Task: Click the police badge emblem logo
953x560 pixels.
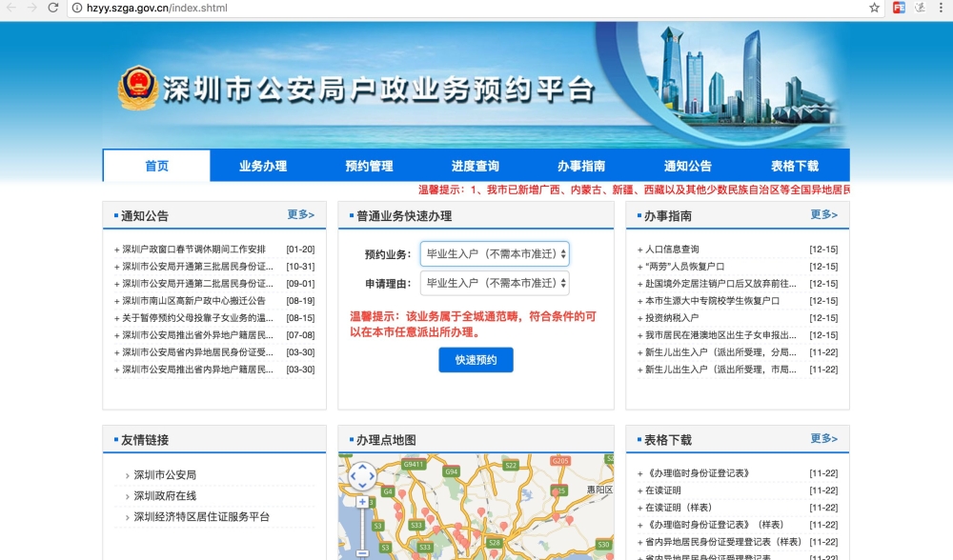Action: click(x=138, y=88)
